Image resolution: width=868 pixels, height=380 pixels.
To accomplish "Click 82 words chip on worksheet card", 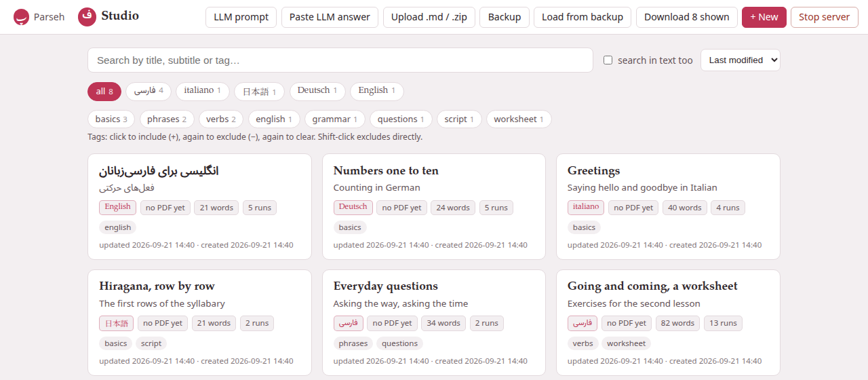I will [677, 324].
